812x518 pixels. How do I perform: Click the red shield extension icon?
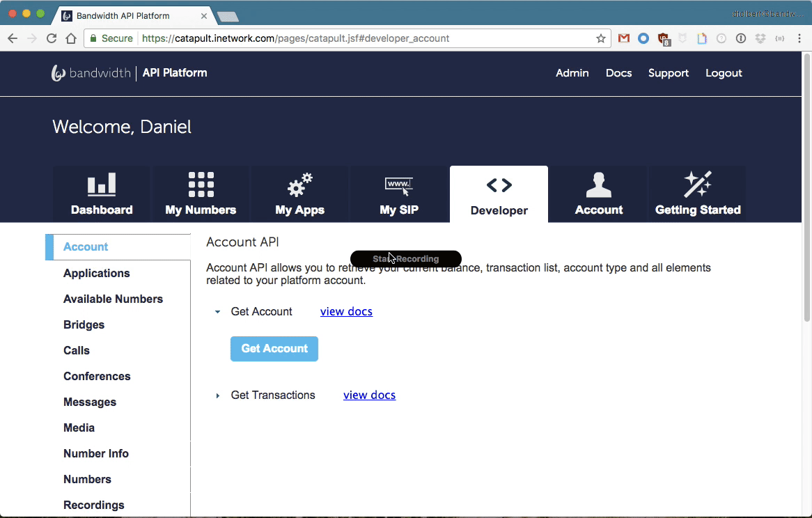[x=663, y=38]
